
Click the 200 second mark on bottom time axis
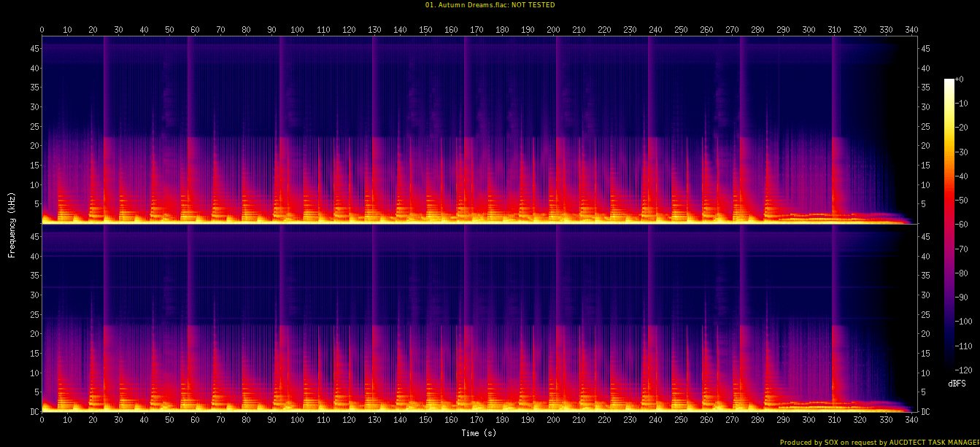[x=553, y=421]
